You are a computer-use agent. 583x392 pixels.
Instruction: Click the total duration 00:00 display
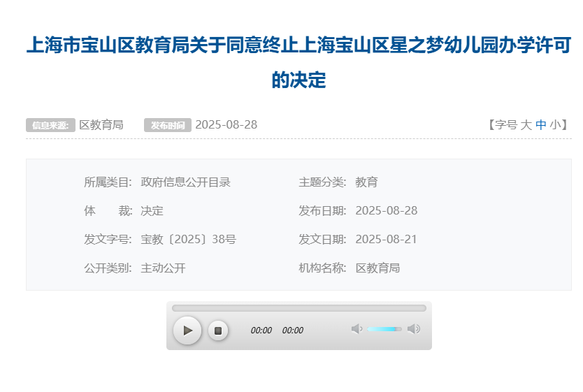[x=293, y=331]
